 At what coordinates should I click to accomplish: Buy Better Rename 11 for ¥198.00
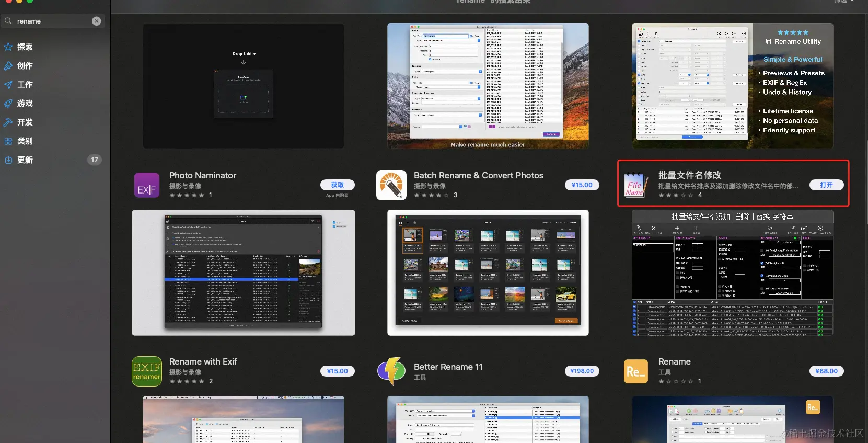[582, 371]
